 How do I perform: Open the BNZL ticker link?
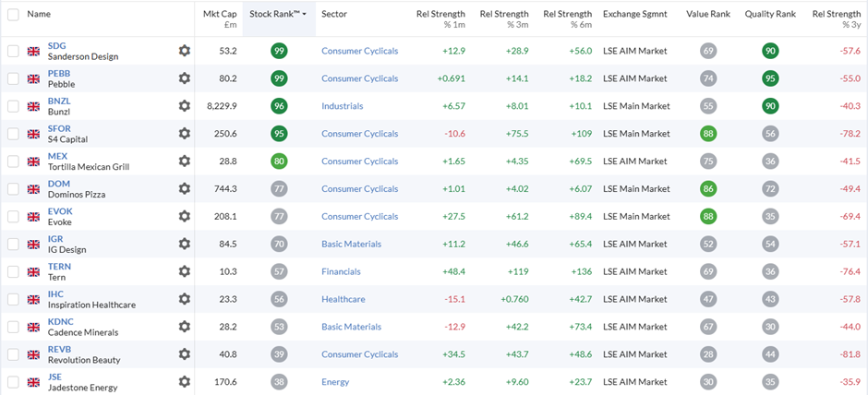tap(59, 102)
